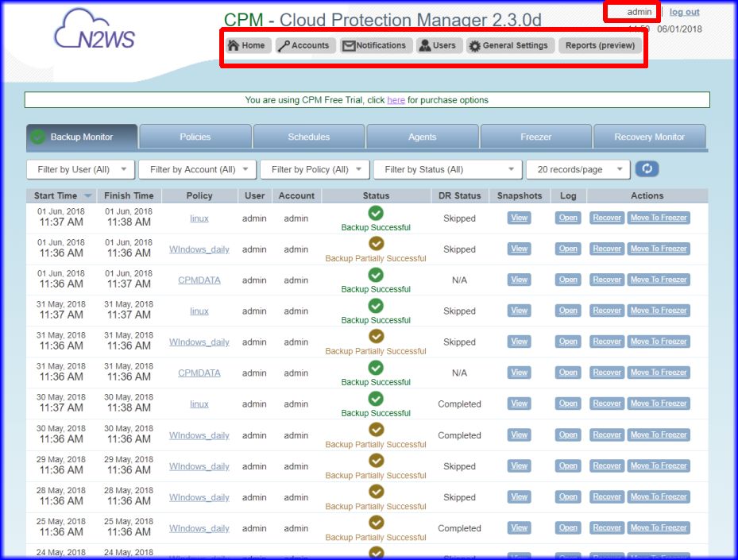Open the Filter by User dropdown
Screen dimensions: 738x560
click(x=80, y=169)
